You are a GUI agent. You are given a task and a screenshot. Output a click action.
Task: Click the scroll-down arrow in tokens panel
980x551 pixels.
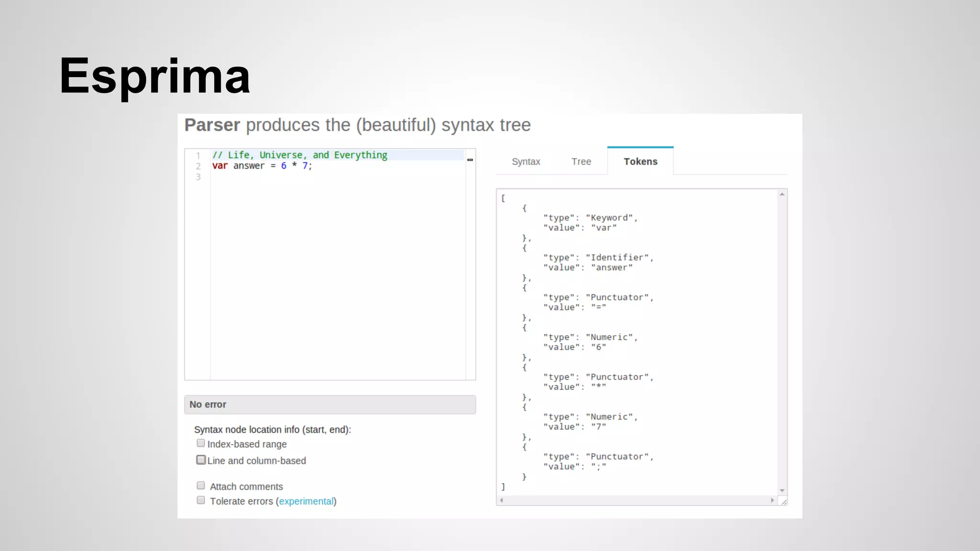[x=782, y=491]
